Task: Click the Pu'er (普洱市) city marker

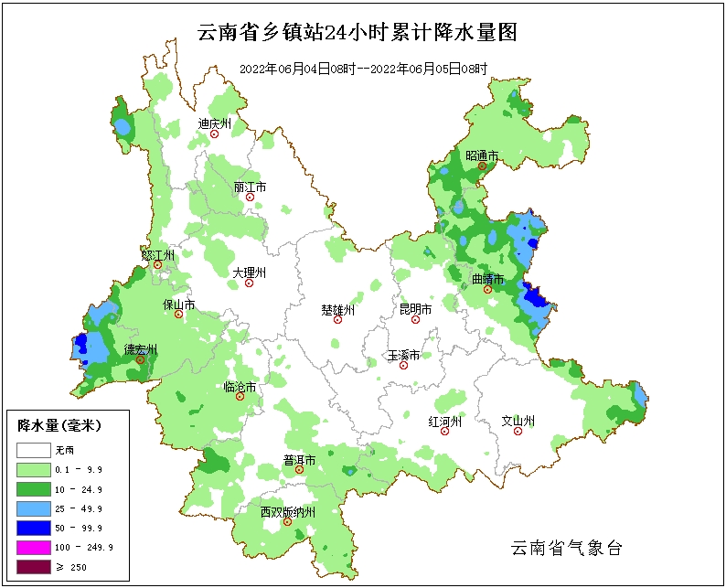Action: pyautogui.click(x=298, y=471)
